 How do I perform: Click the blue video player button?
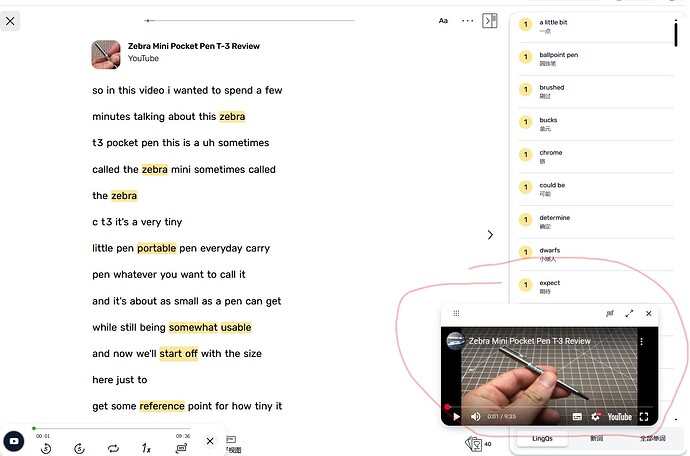(x=14, y=441)
